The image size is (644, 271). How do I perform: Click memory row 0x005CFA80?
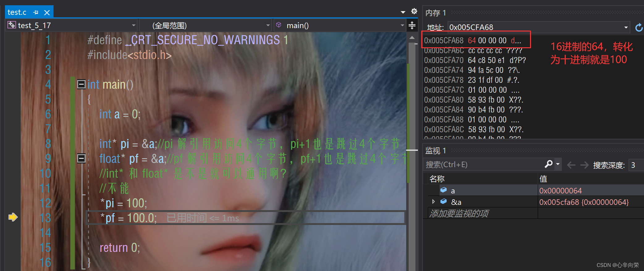(x=474, y=100)
